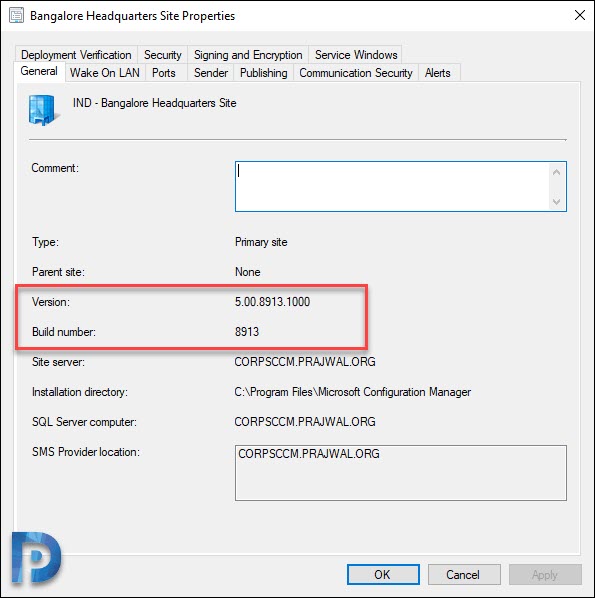
Task: Select the Communication Security tab
Action: tap(356, 72)
